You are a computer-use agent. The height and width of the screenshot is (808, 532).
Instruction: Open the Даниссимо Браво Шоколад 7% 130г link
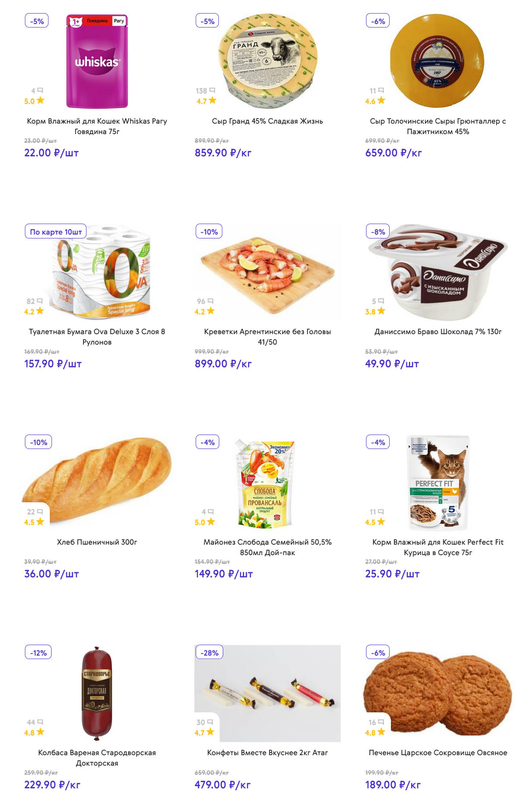click(438, 331)
